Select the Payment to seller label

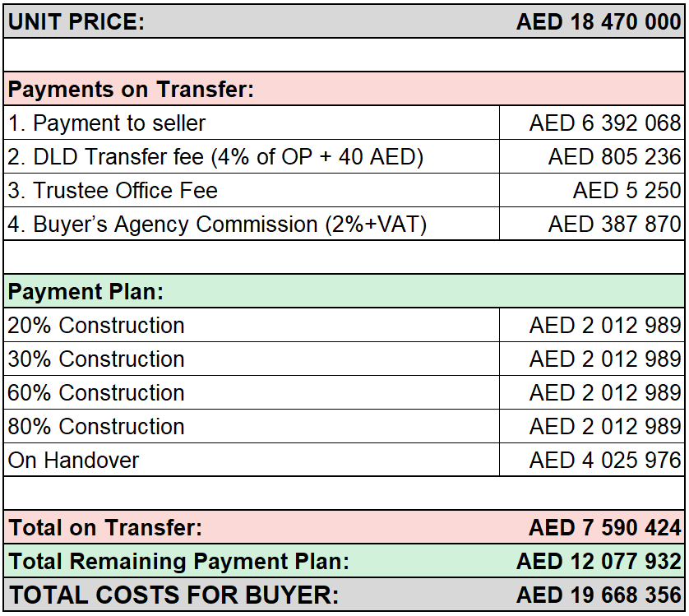coord(107,123)
